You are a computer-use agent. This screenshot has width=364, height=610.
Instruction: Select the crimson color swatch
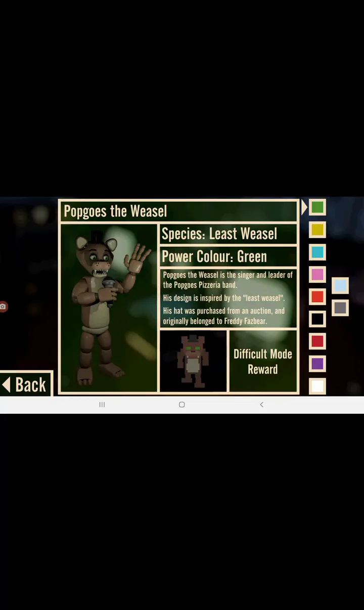(317, 341)
